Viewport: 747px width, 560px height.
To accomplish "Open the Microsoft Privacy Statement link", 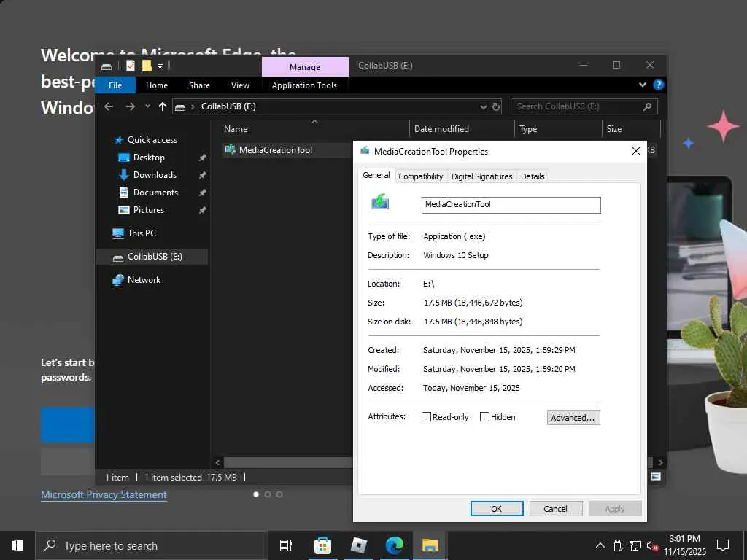I will (x=104, y=495).
